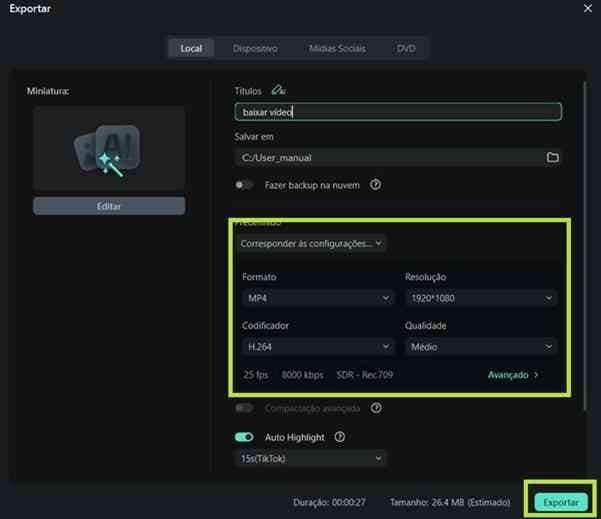The width and height of the screenshot is (601, 519).
Task: Open help icon beside Auto Highlight
Action: click(x=340, y=437)
